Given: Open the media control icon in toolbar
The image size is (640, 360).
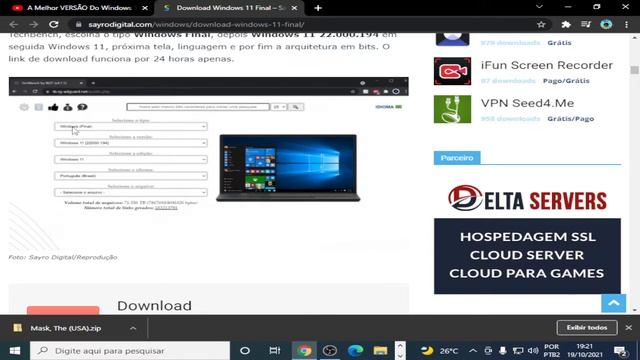Looking at the screenshot, I should point(586,24).
